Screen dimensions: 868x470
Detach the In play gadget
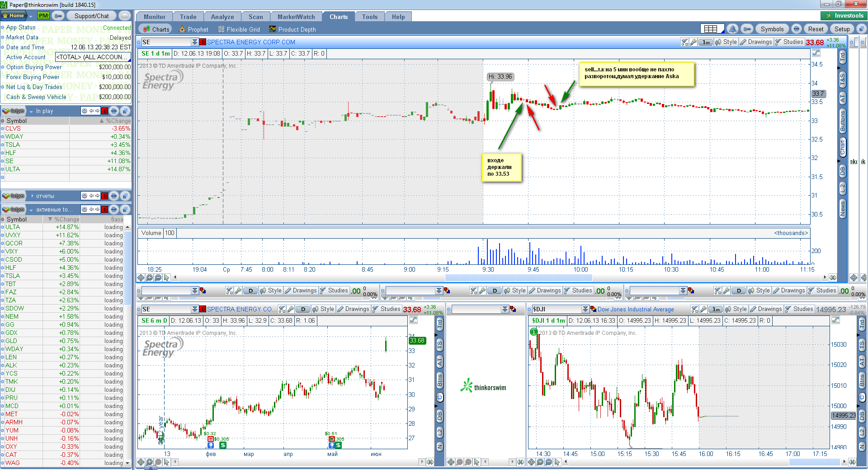pyautogui.click(x=125, y=111)
